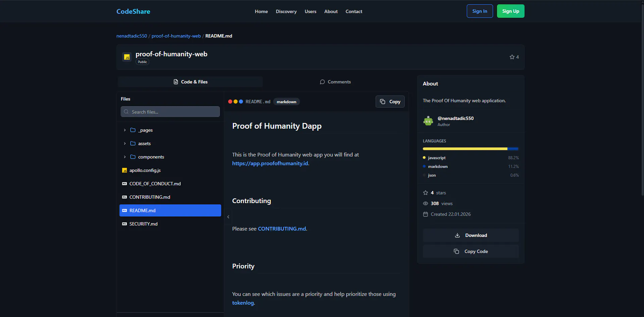The image size is (644, 317).
Task: Click the red dot in the code header
Action: click(230, 102)
